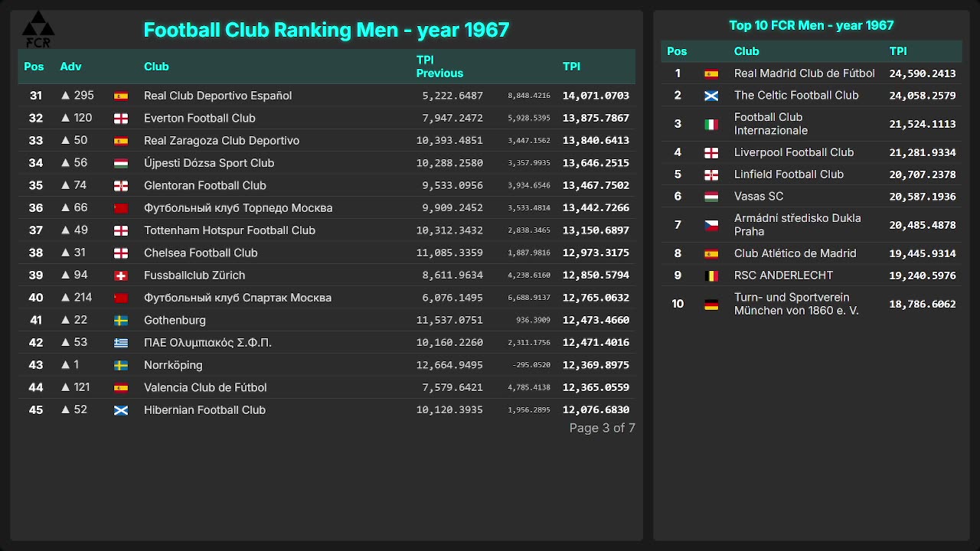Click the Scotland flag beside Hibernian Football Club

121,410
